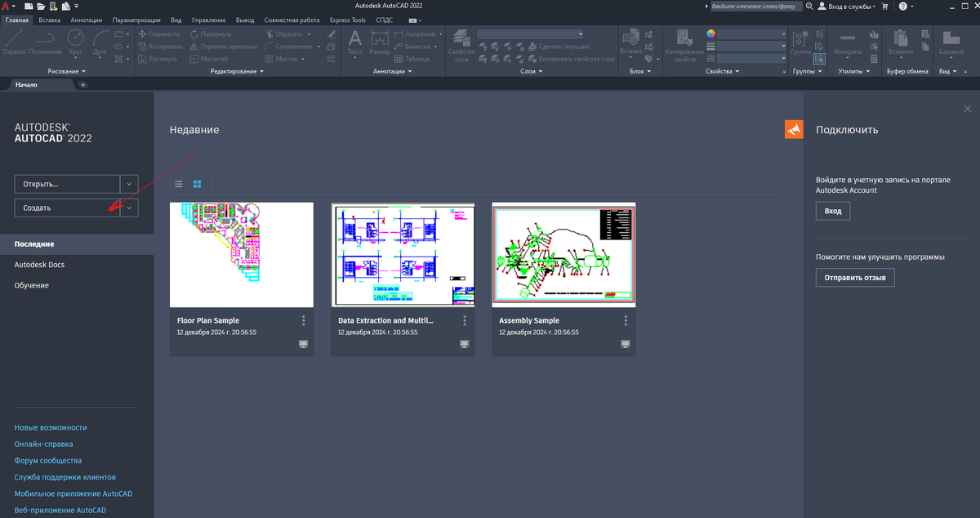Click the Масштаб scale tool

[x=207, y=59]
